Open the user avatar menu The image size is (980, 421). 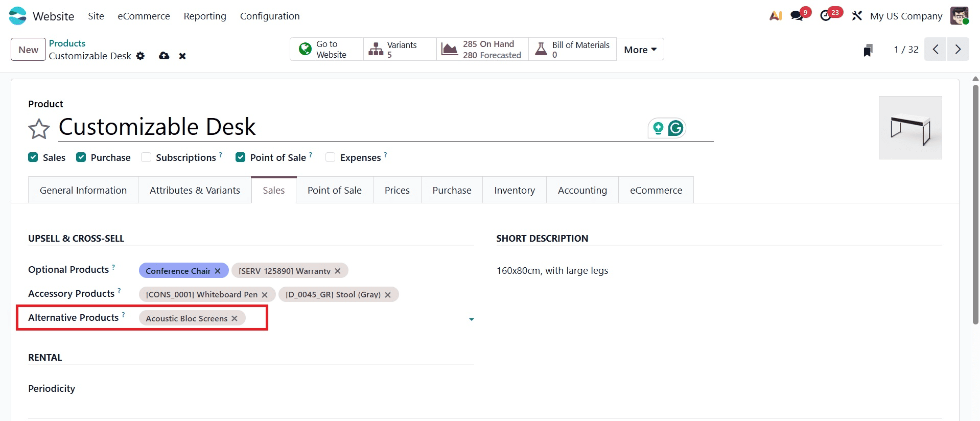click(x=959, y=16)
